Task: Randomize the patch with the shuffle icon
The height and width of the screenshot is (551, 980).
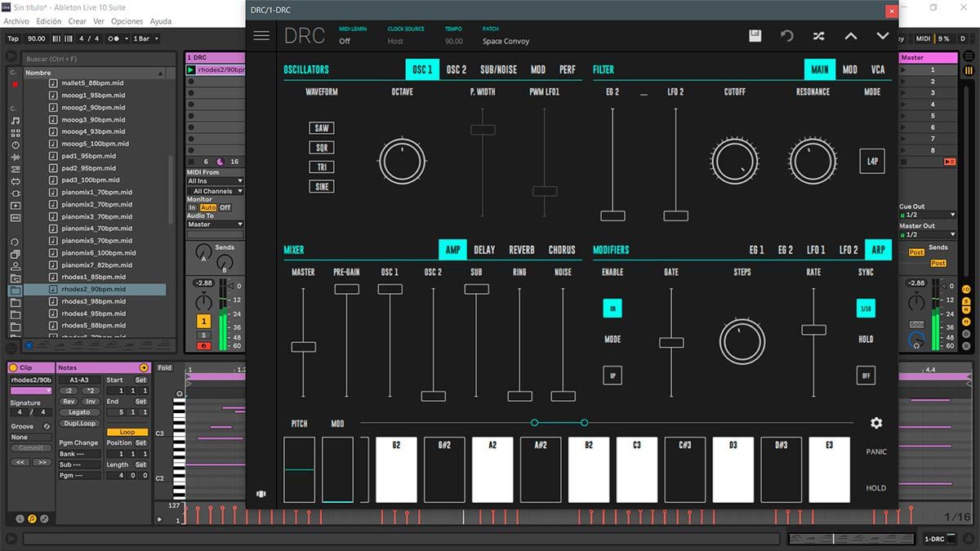Action: click(x=818, y=36)
